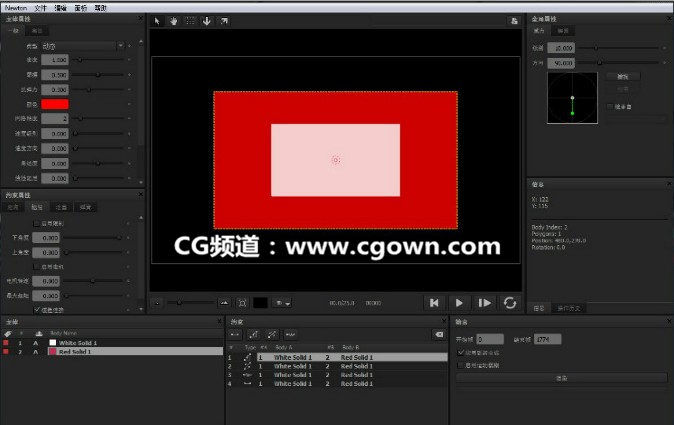Click the white color chip of White Solid 1
The width and height of the screenshot is (674, 425).
pos(53,343)
